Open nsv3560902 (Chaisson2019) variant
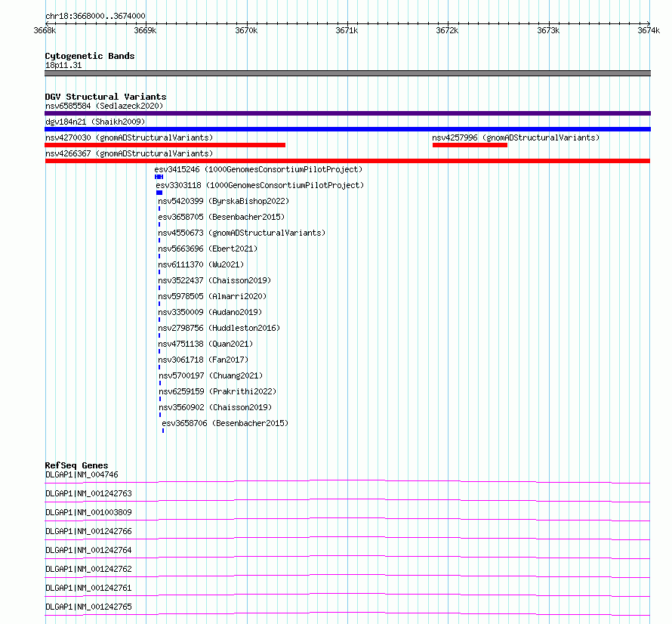672x624 pixels. point(215,407)
